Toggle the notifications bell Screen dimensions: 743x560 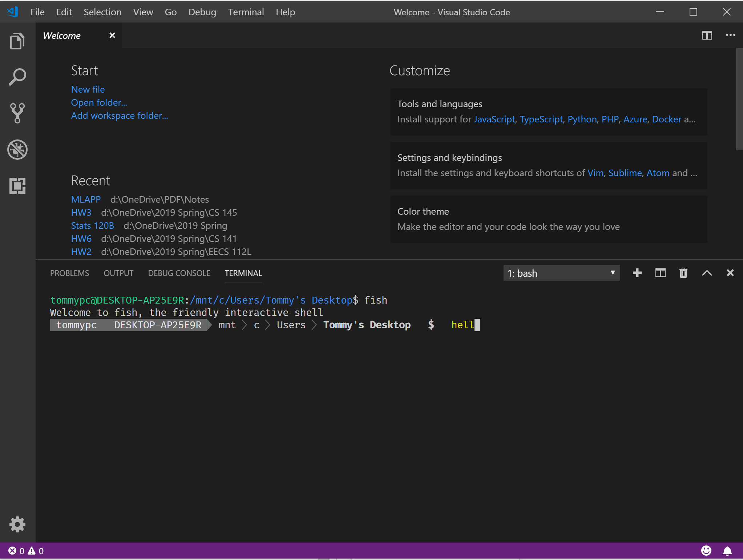(x=727, y=551)
